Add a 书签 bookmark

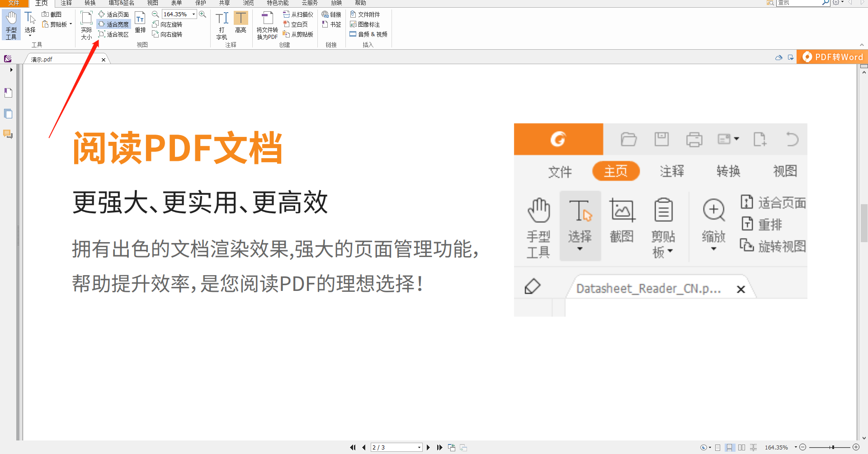332,24
